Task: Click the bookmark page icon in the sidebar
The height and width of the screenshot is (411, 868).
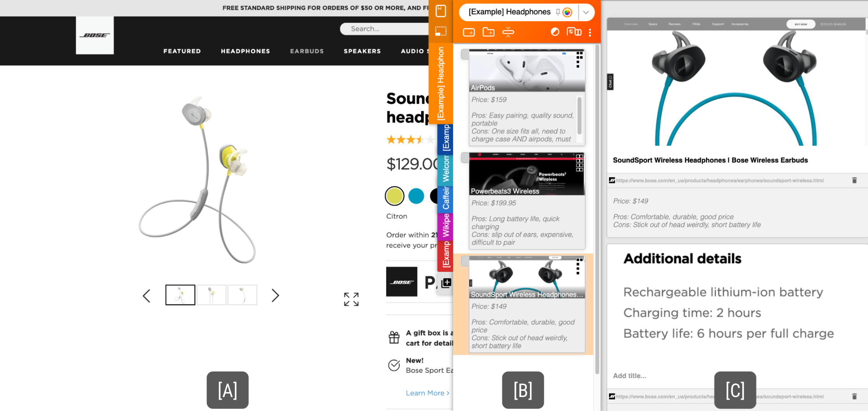Action: tap(441, 11)
